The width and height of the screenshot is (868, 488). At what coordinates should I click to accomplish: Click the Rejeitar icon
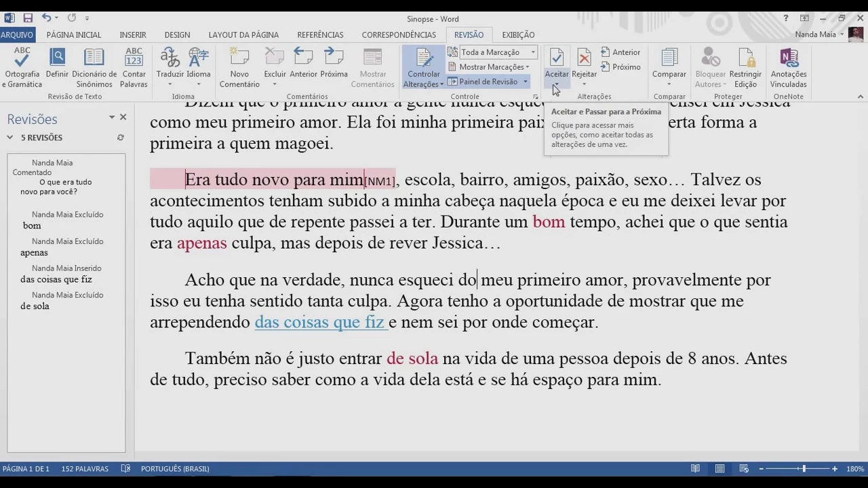pyautogui.click(x=584, y=58)
